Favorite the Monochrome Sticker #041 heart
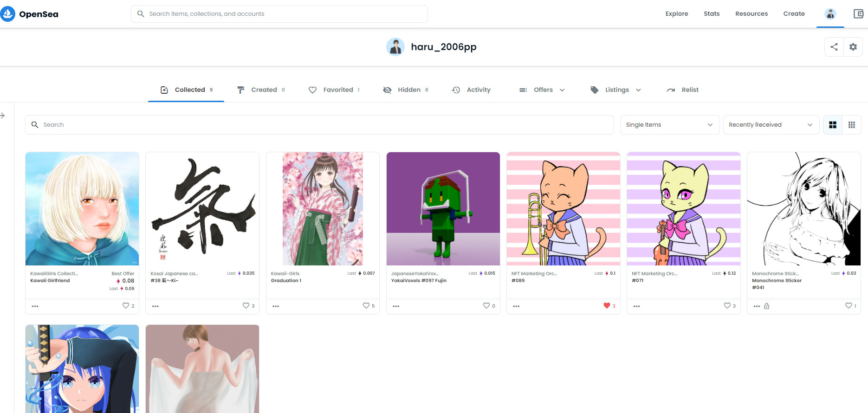Viewport: 868px width, 413px height. pos(849,306)
